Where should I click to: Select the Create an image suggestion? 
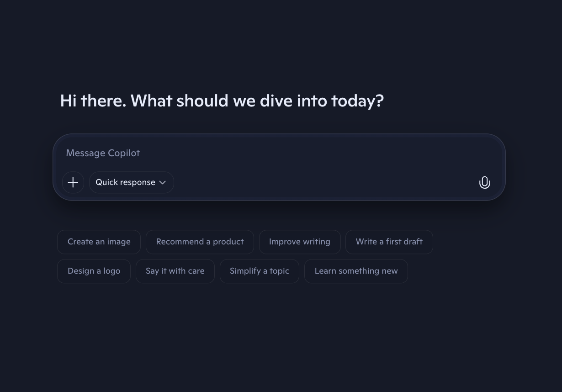[99, 242]
